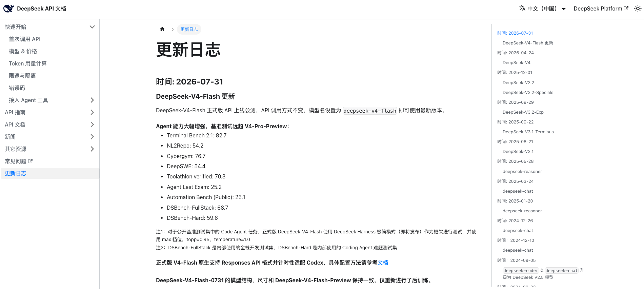Click the DeepSeek whale logo
The width and height of the screenshot is (644, 289).
click(9, 8)
